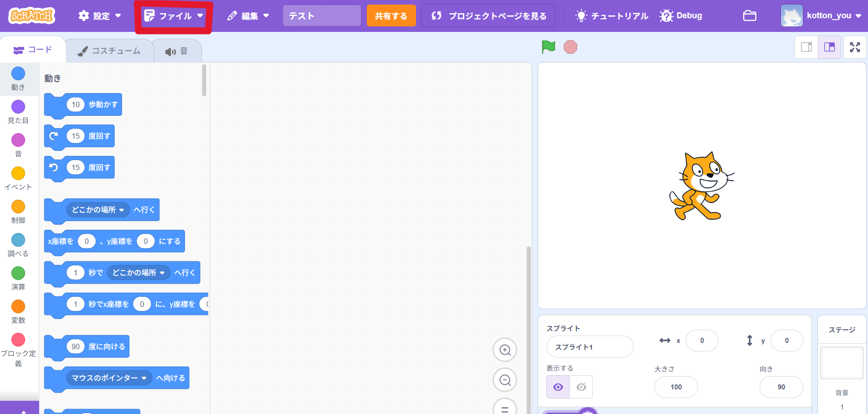Viewport: 868px width, 414px height.
Task: Click the Scratch logo
Action: [x=31, y=16]
